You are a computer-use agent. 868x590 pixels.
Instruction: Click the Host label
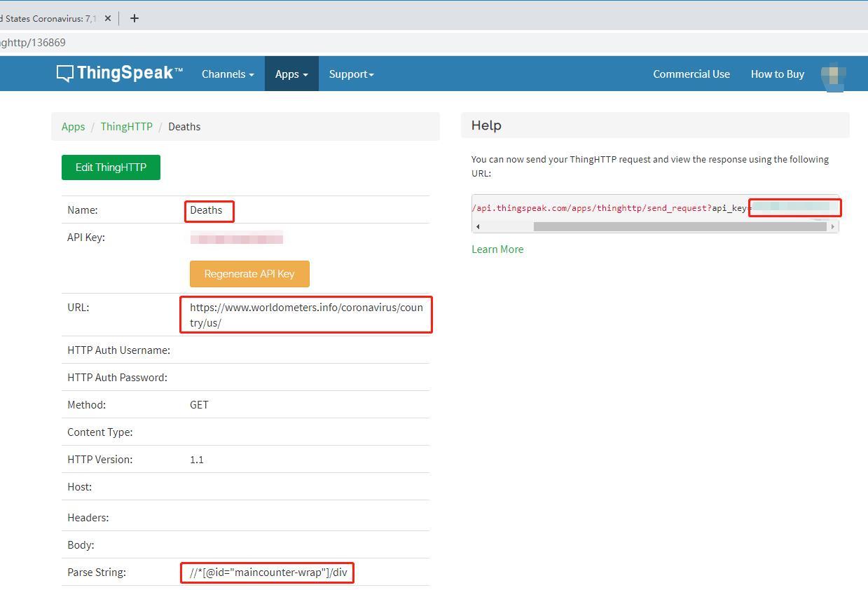(79, 487)
